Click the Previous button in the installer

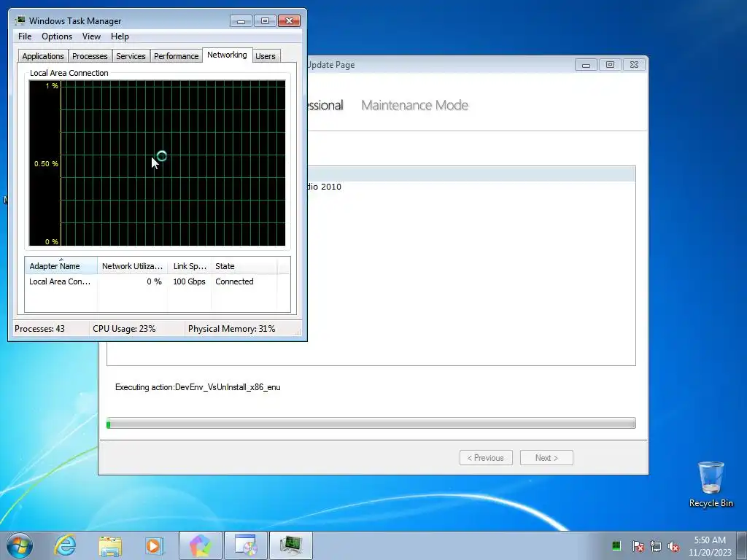486,458
